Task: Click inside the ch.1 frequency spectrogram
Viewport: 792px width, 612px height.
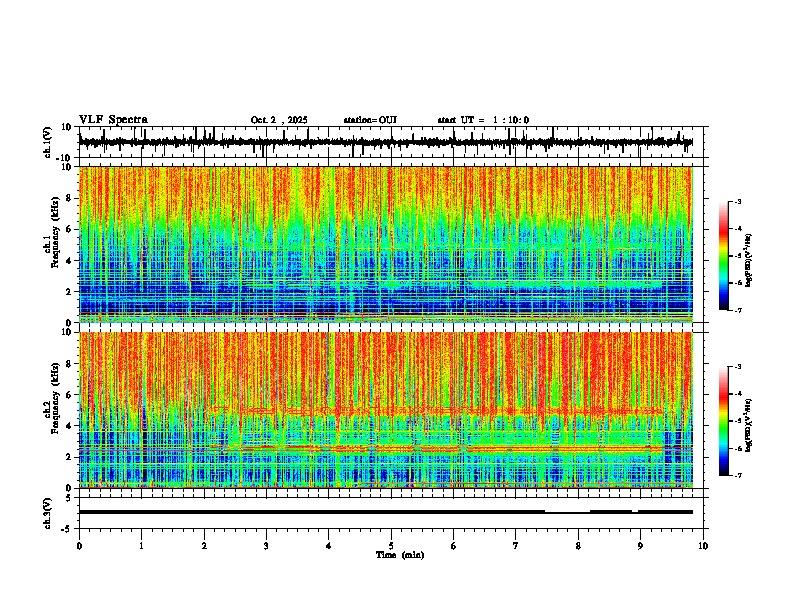Action: click(385, 244)
